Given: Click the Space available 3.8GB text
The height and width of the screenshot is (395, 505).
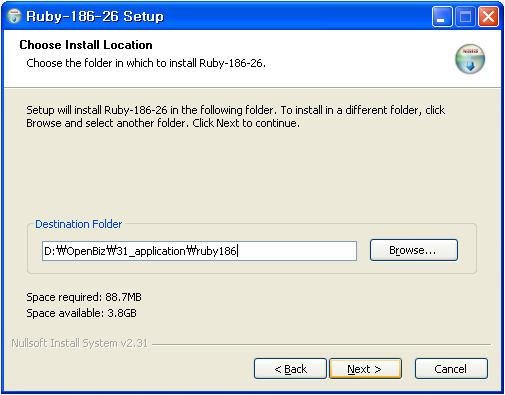Looking at the screenshot, I should pyautogui.click(x=81, y=313).
